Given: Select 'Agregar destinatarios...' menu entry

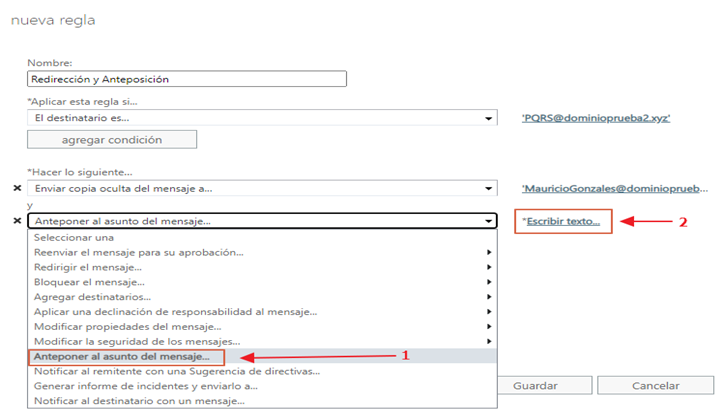Looking at the screenshot, I should point(92,297).
